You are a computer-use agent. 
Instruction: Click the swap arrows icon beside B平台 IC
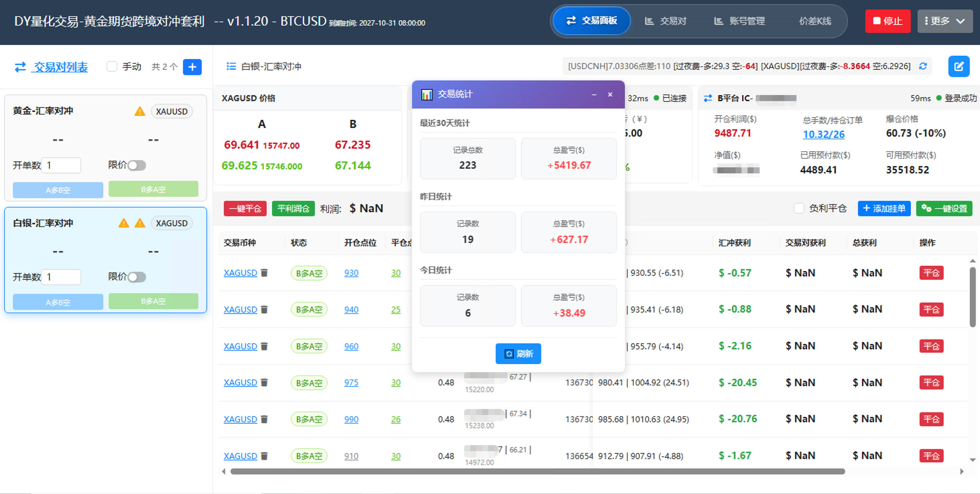click(x=708, y=98)
